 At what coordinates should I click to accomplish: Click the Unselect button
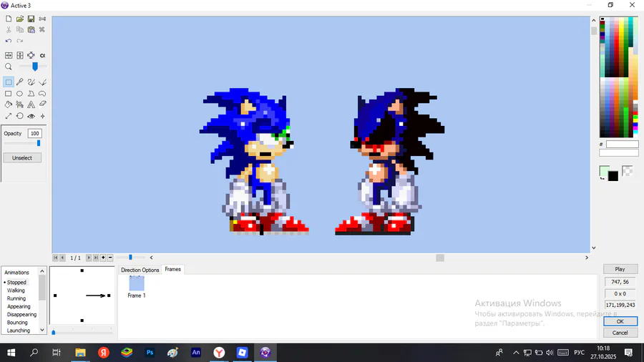[x=22, y=157]
